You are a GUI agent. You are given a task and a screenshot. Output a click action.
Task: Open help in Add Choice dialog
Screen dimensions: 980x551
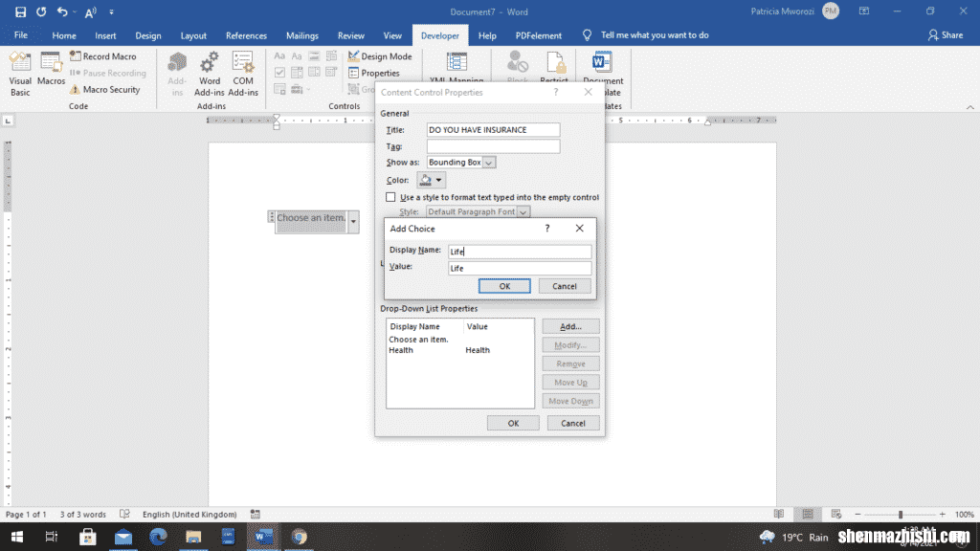click(546, 228)
